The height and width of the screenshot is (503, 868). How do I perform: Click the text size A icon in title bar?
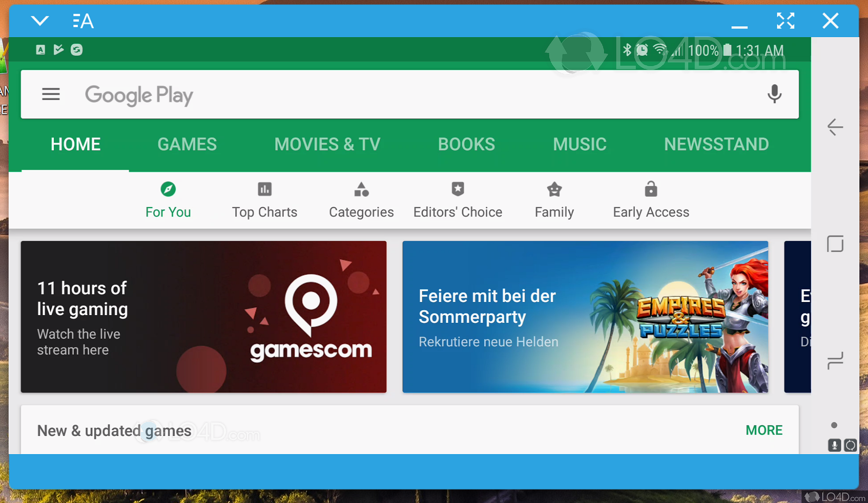pos(83,21)
